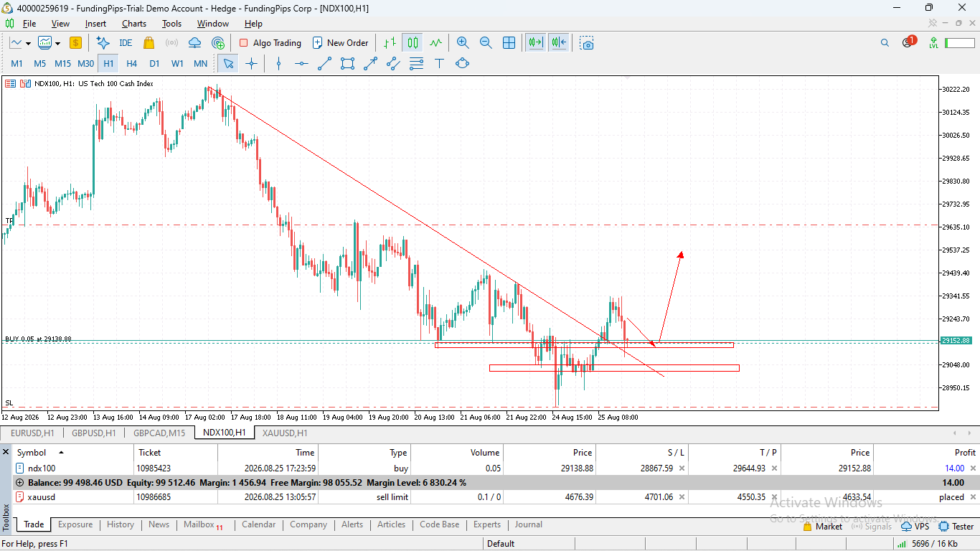Screen dimensions: 980x551
Task: Select the crosshair tool
Action: 251,63
